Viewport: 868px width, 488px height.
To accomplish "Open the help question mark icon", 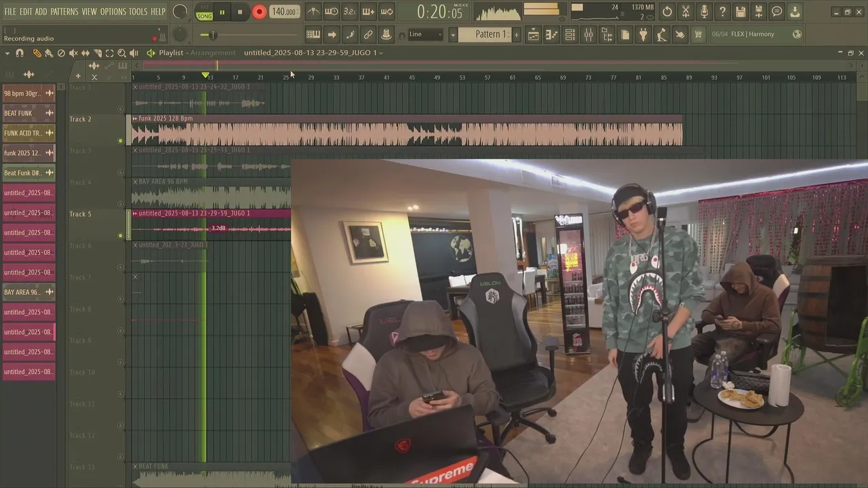I will [722, 12].
